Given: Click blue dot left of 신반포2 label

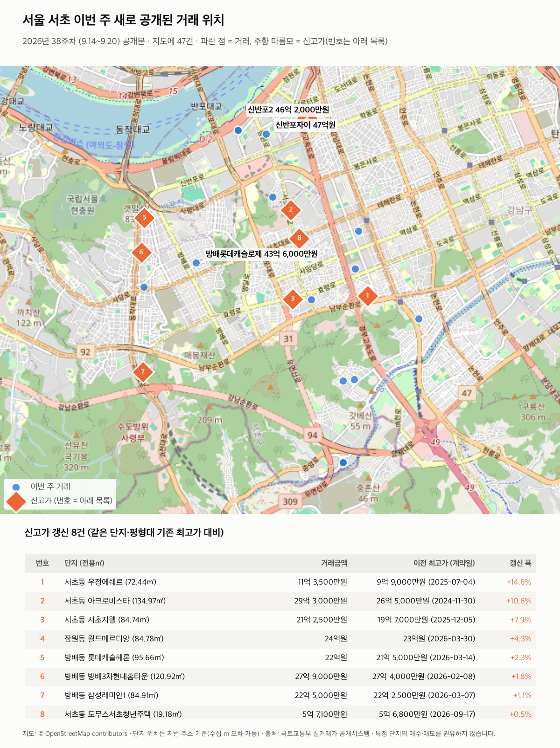Looking at the screenshot, I should click(238, 130).
